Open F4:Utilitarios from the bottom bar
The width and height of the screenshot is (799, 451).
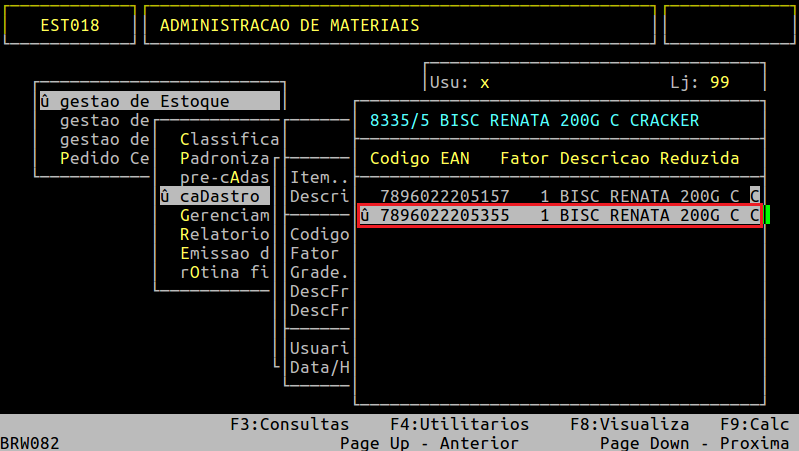(x=459, y=424)
